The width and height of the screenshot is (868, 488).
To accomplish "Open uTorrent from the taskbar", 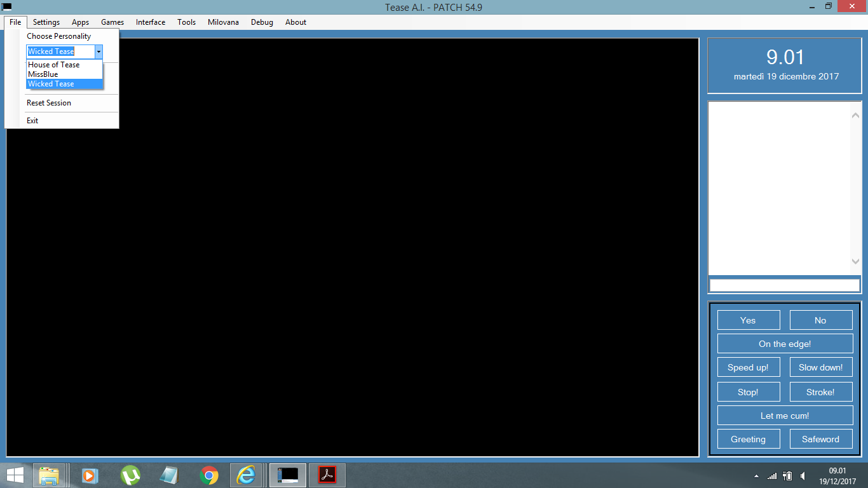I will pos(130,475).
